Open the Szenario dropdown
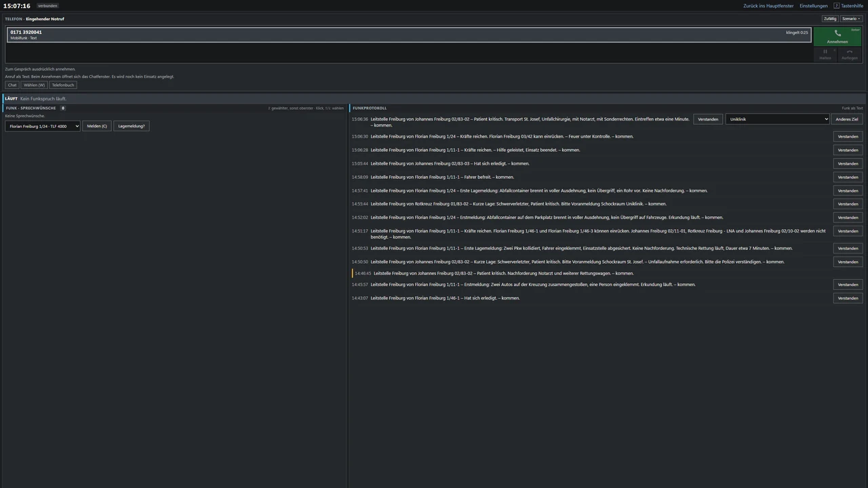The height and width of the screenshot is (488, 868). pyautogui.click(x=852, y=19)
